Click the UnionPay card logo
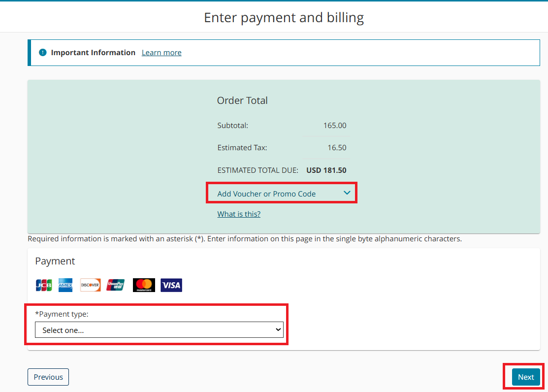The height and width of the screenshot is (392, 548). coord(116,285)
